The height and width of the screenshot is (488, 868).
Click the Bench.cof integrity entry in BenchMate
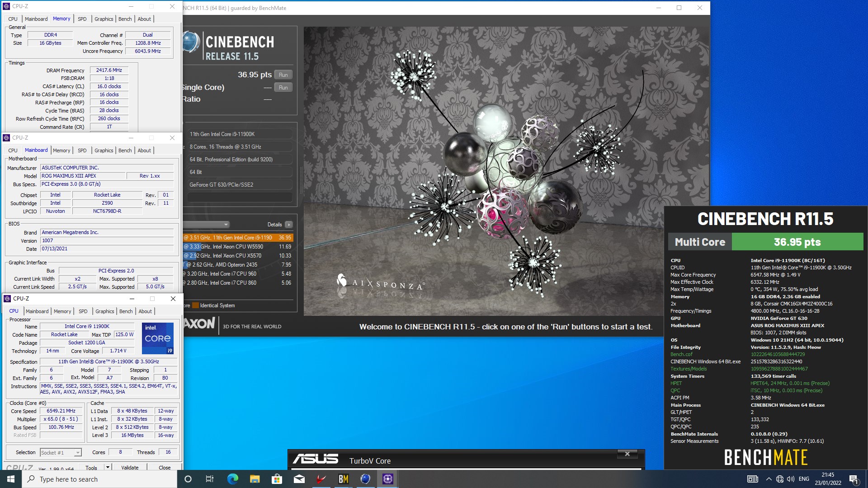(681, 354)
